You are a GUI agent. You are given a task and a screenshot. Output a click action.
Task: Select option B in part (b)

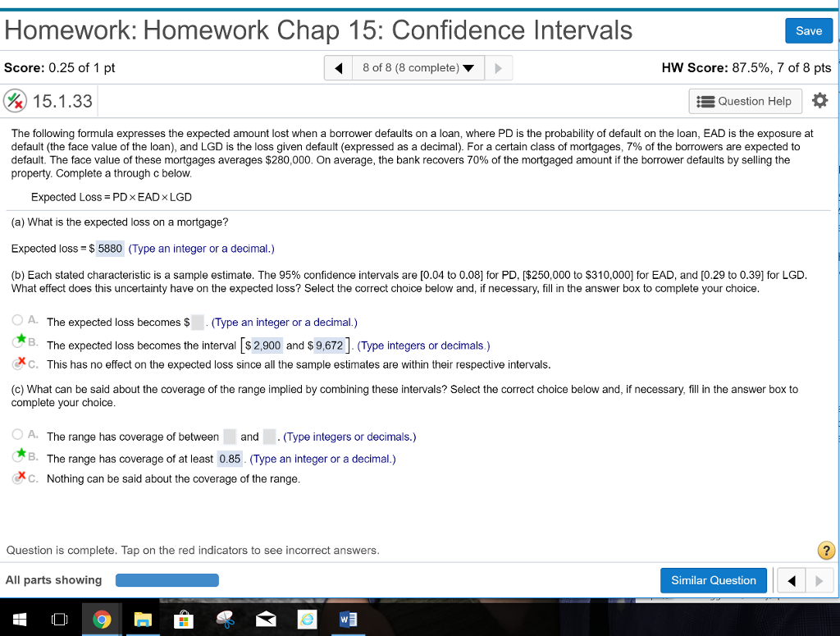[x=18, y=342]
